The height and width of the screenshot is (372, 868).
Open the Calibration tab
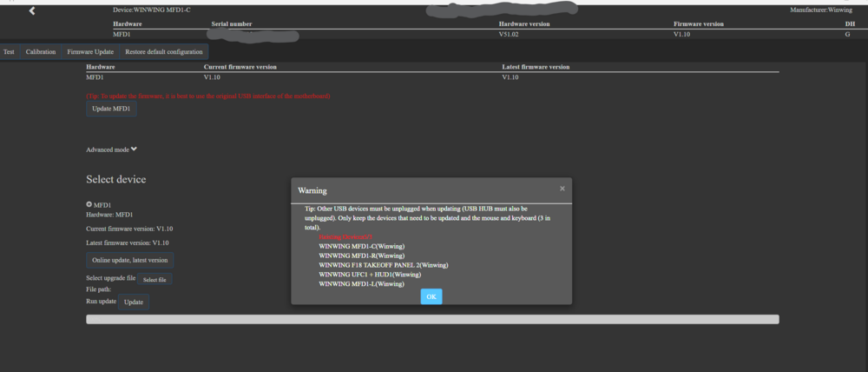click(x=41, y=51)
